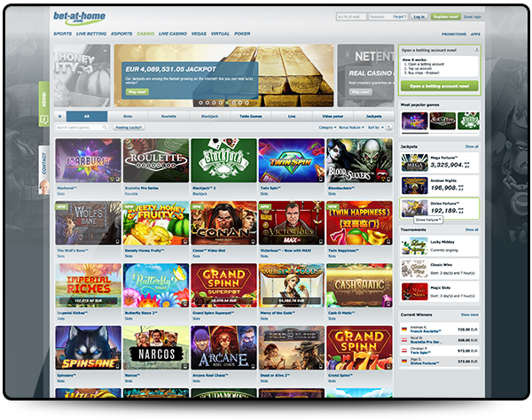Image resolution: width=532 pixels, height=420 pixels.
Task: Click Play now on jackpot banner
Action: click(x=137, y=92)
